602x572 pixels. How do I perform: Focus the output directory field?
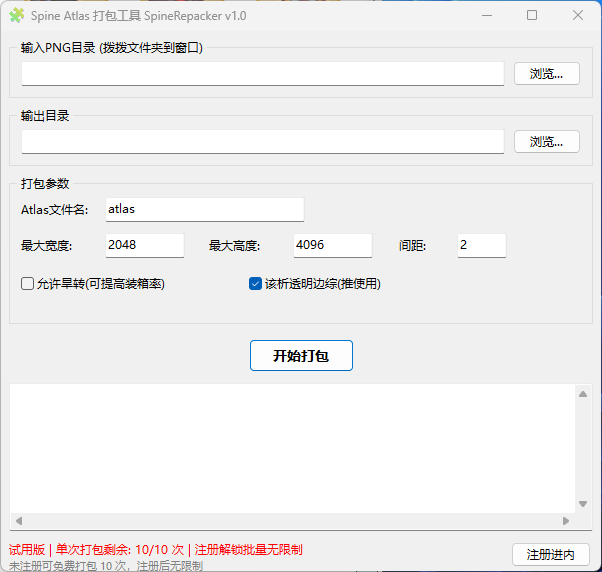263,142
